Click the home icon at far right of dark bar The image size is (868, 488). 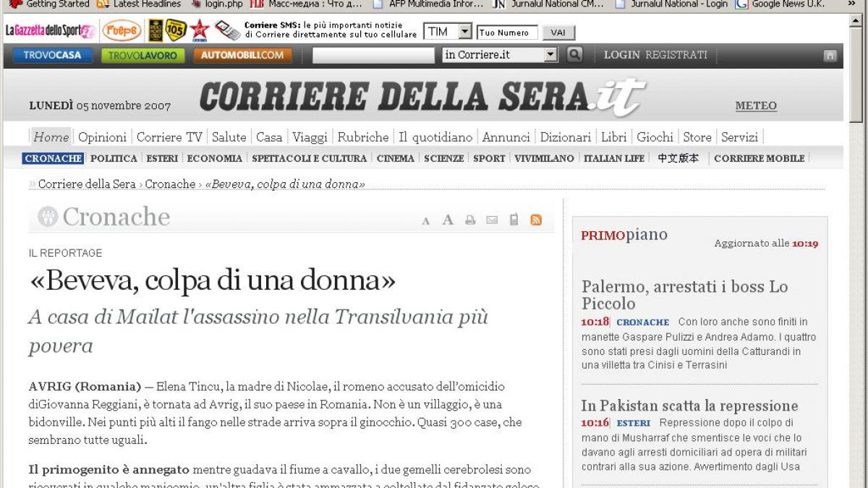(830, 55)
